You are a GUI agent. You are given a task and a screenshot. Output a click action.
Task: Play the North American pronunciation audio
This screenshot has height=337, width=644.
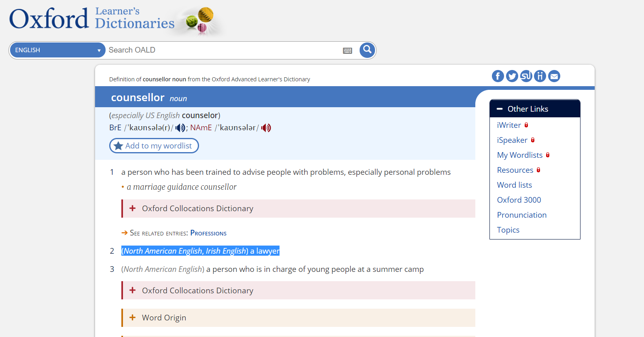click(266, 128)
